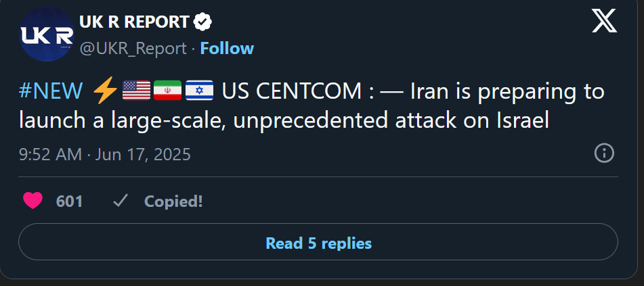Click the lightning bolt emoji
Screen dimensions: 644x286
[x=105, y=91]
